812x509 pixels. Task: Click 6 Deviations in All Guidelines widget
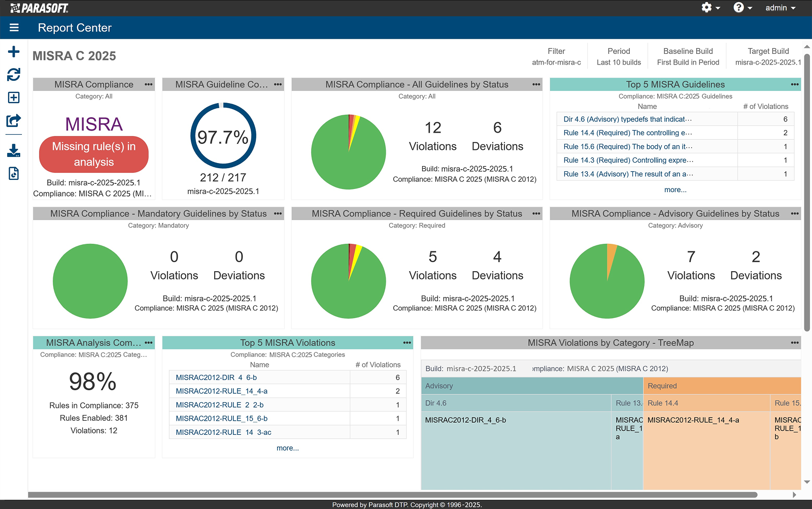pos(497,136)
